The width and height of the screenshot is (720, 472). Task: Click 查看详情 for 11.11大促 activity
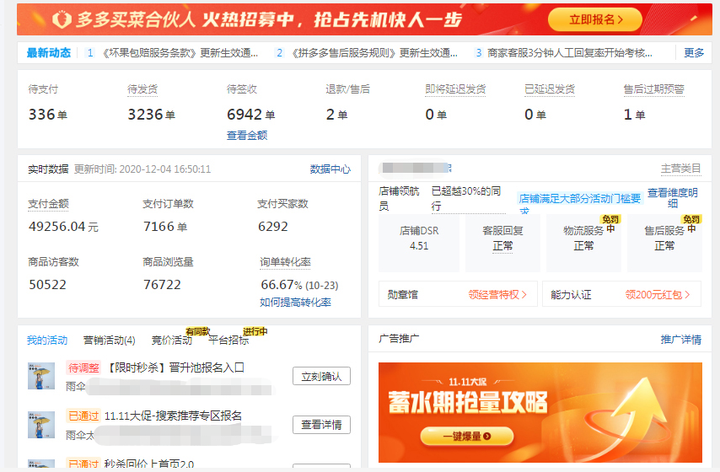point(321,425)
